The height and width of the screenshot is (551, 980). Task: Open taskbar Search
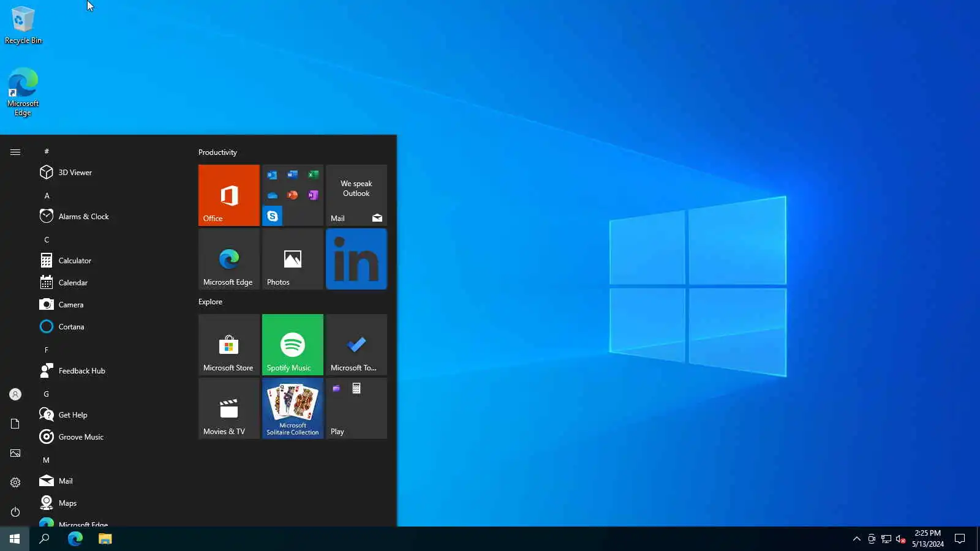pyautogui.click(x=44, y=539)
